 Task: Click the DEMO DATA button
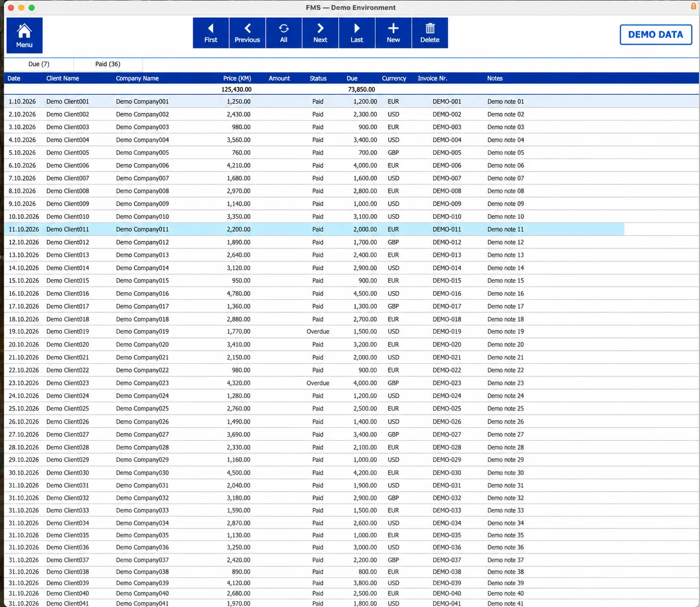click(x=656, y=35)
